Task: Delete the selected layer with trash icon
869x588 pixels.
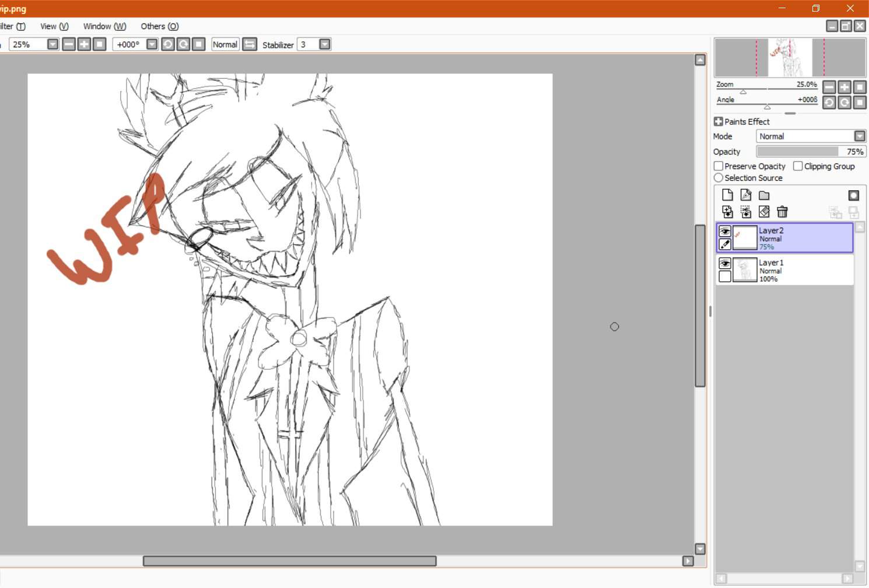Action: [782, 212]
